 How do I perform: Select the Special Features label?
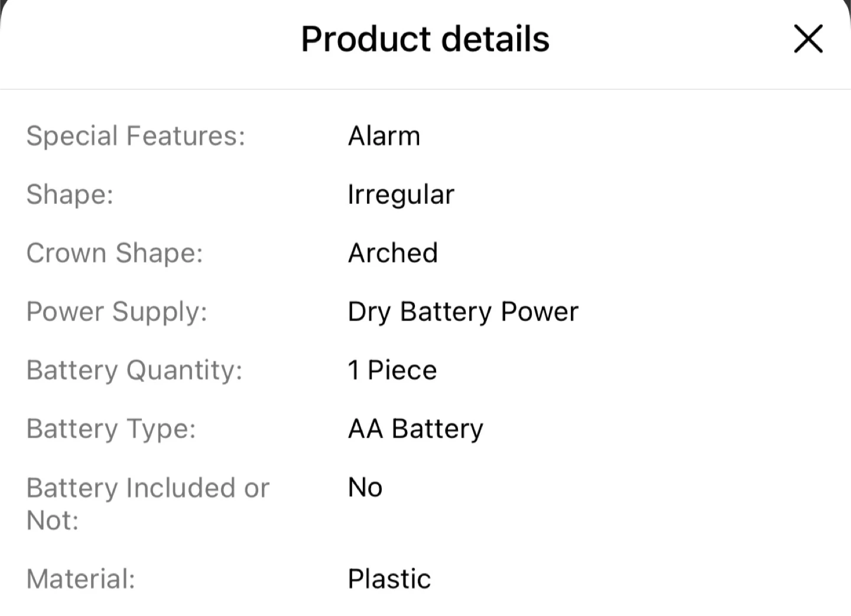pos(135,136)
